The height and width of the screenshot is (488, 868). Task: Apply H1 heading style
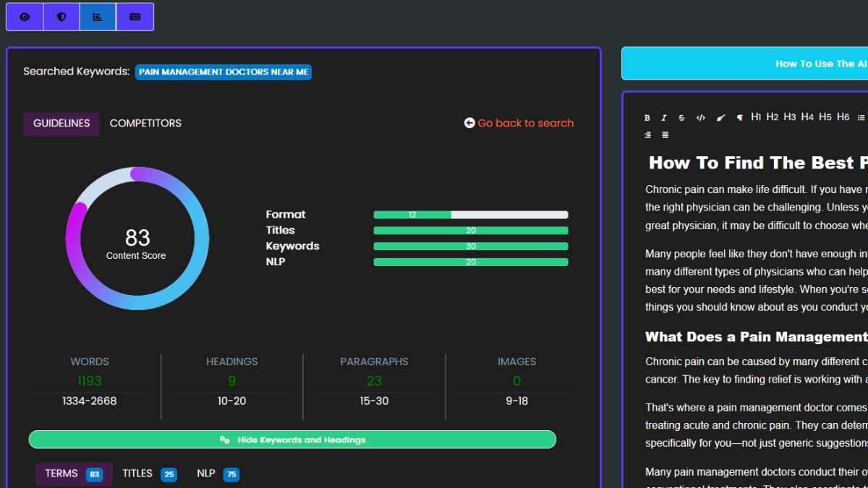(x=756, y=117)
